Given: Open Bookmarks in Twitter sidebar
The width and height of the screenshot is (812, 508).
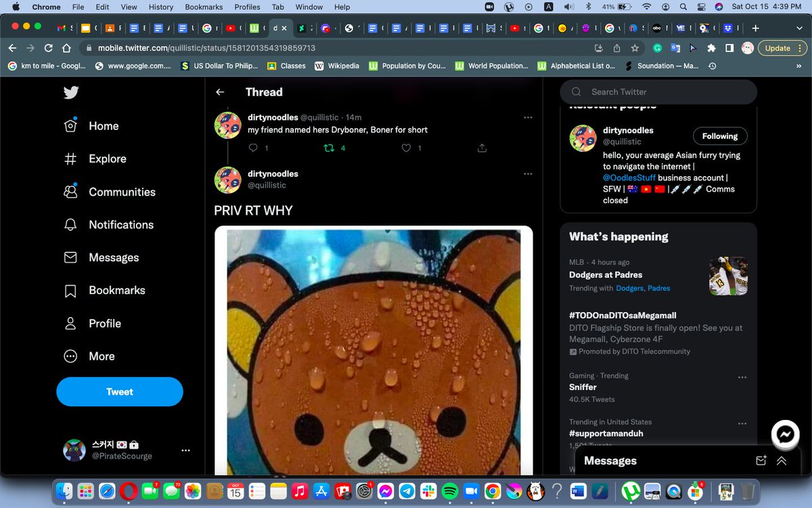Looking at the screenshot, I should pyautogui.click(x=104, y=291).
